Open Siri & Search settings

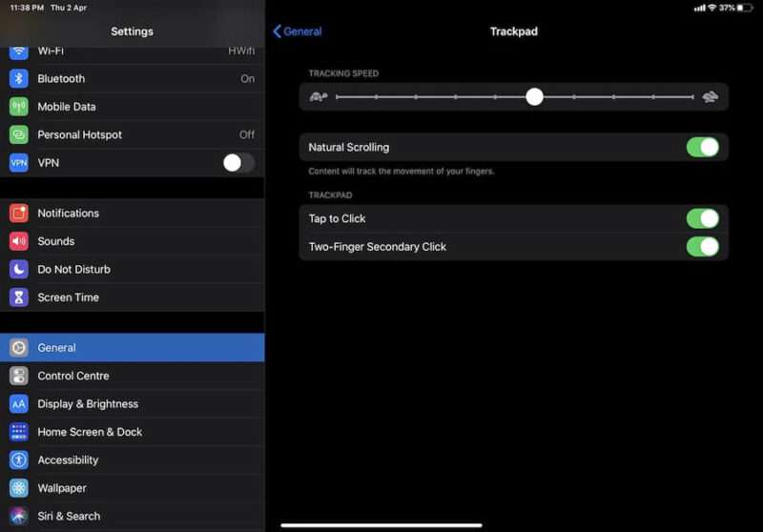click(69, 516)
